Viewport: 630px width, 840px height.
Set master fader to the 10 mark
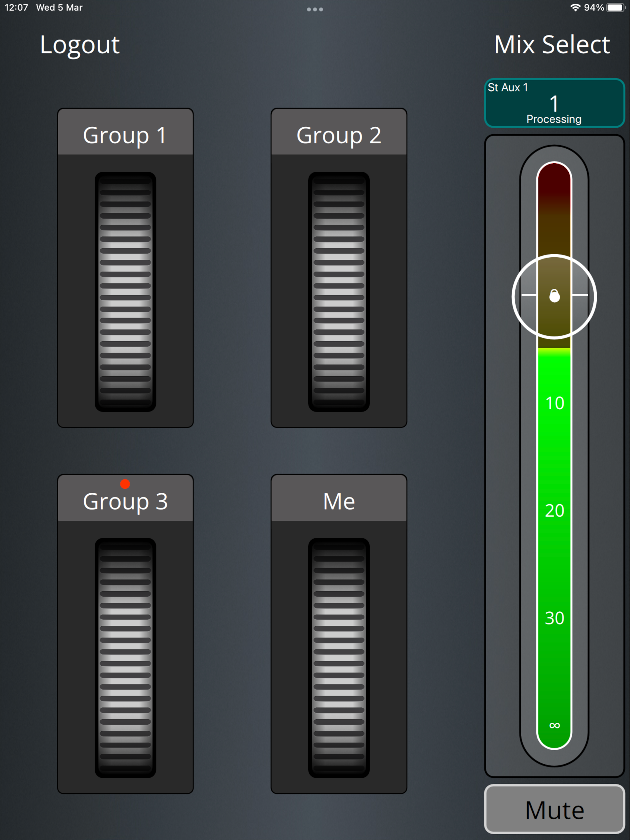click(554, 403)
